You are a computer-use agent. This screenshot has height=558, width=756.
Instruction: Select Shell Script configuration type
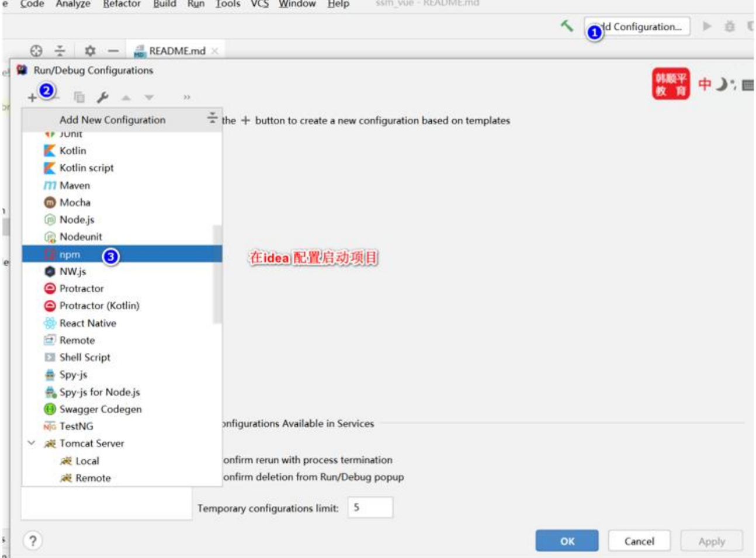coord(122,357)
